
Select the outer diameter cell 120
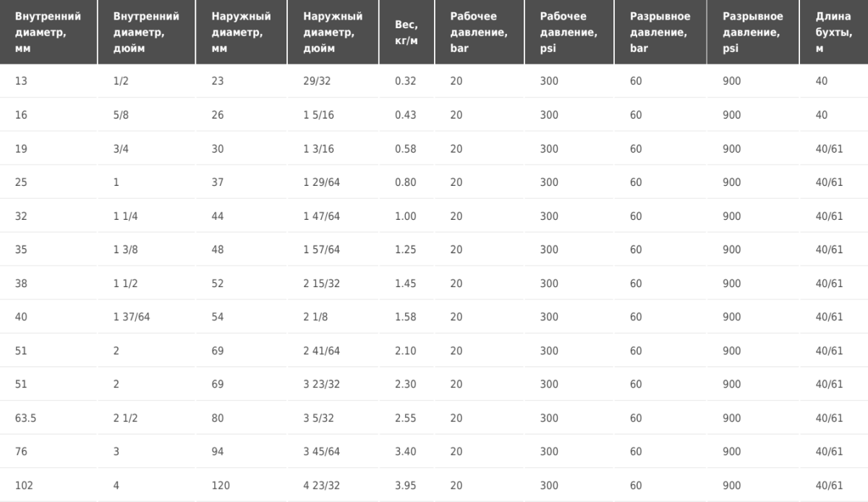pos(221,485)
